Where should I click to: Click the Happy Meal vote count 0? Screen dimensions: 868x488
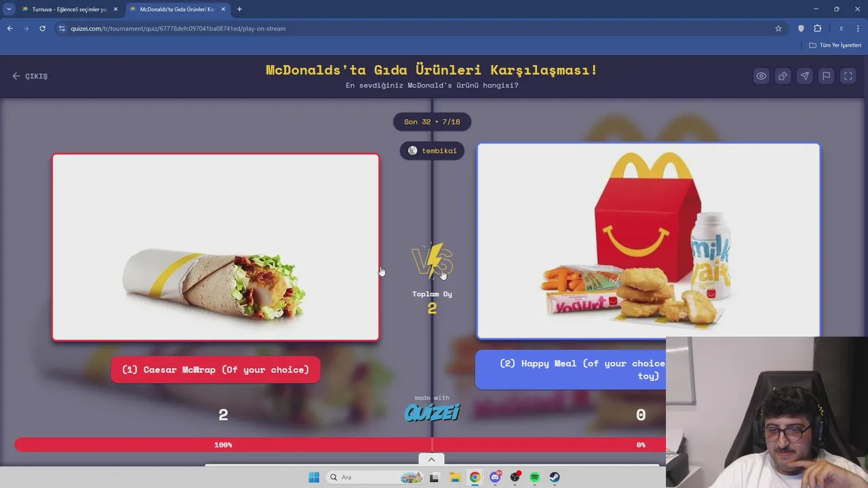[x=641, y=415]
